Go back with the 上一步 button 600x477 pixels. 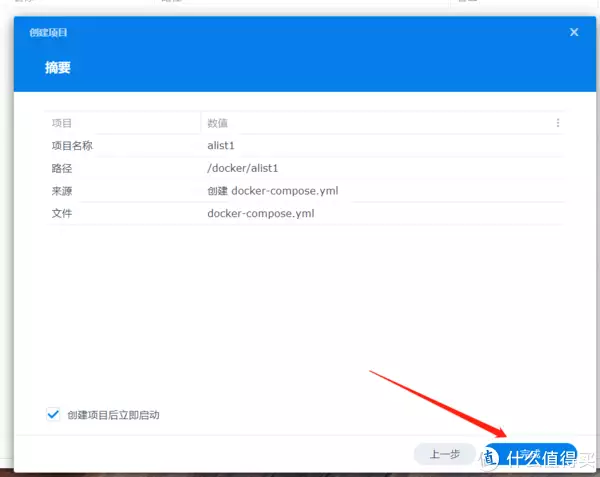444,454
